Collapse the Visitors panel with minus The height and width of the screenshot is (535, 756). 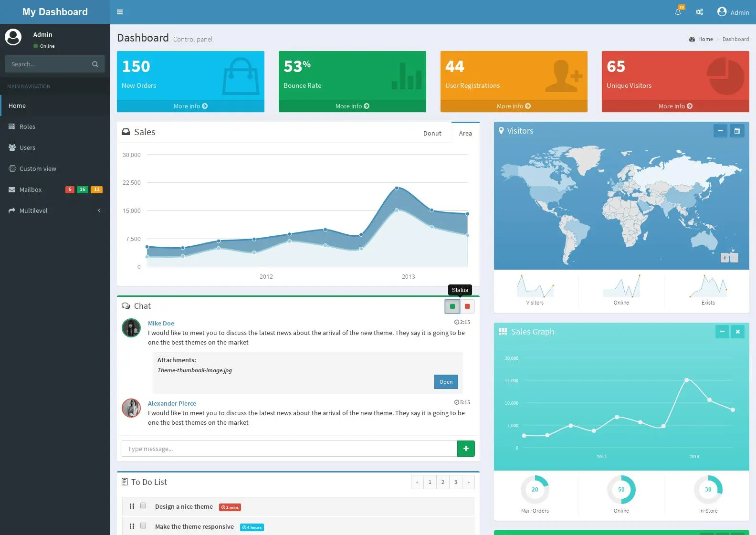click(720, 130)
